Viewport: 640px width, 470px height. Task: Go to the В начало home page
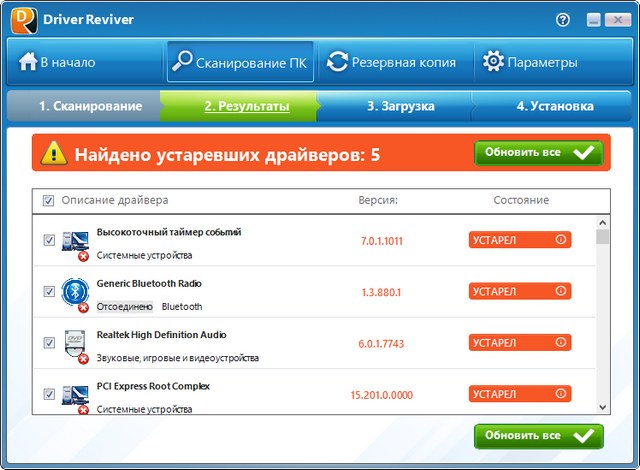pyautogui.click(x=58, y=62)
